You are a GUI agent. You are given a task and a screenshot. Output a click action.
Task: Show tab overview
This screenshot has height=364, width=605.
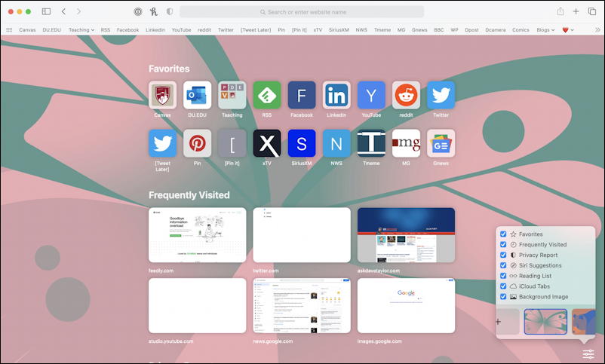point(592,11)
